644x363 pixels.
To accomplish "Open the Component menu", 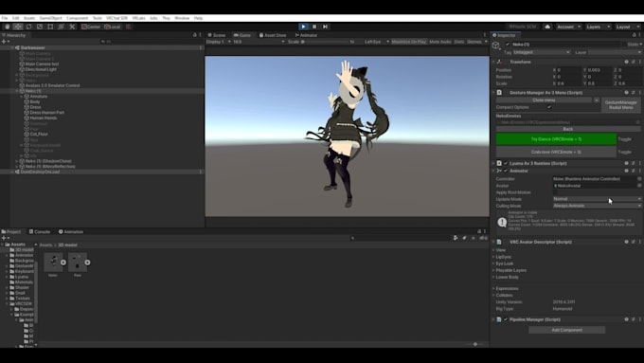I will 78,18.
